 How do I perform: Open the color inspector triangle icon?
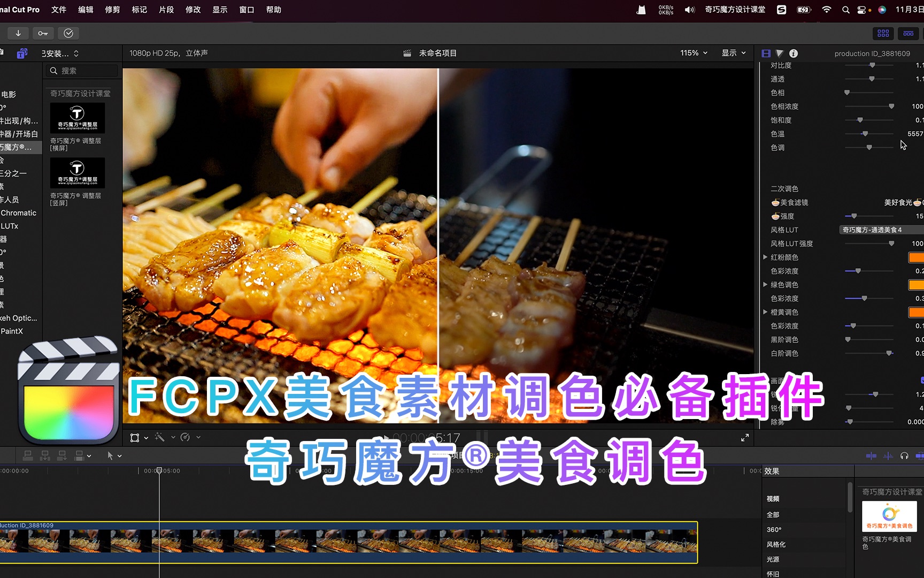coord(780,54)
